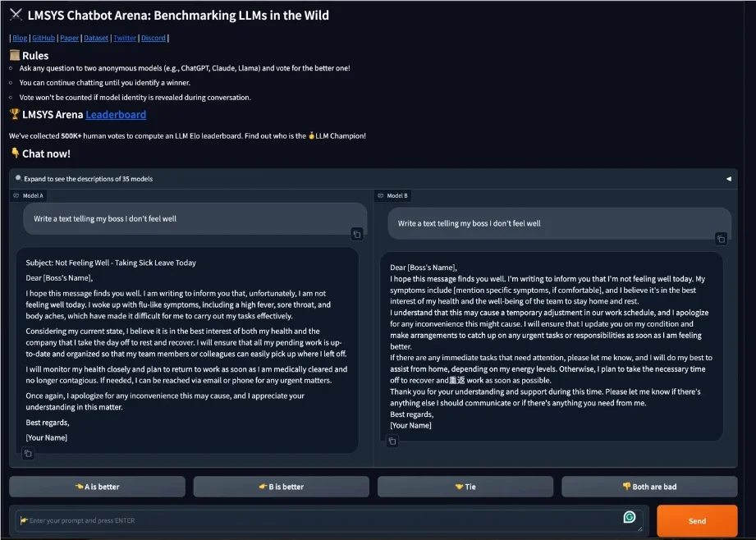Click the green circular icon in prompt box
Screen dimensions: 756x540
tap(630, 517)
